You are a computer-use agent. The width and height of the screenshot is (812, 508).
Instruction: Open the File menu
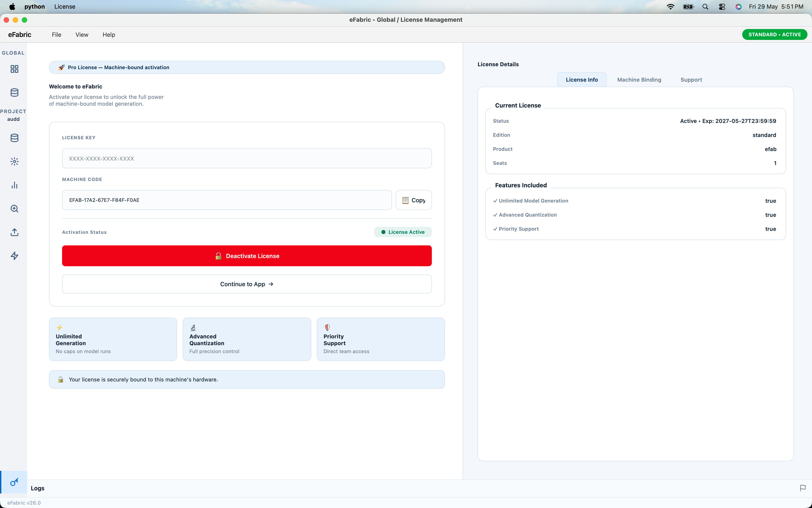(x=56, y=35)
